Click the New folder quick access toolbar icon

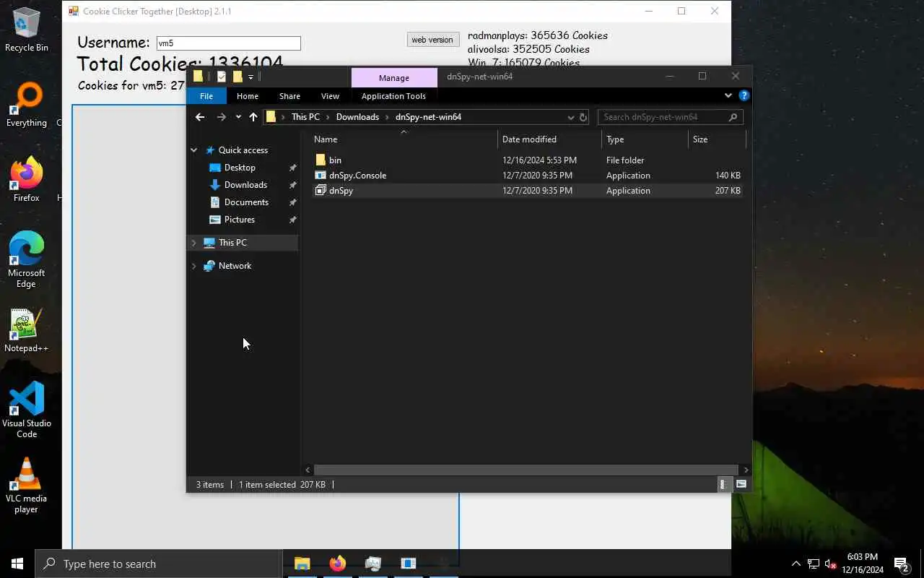237,77
